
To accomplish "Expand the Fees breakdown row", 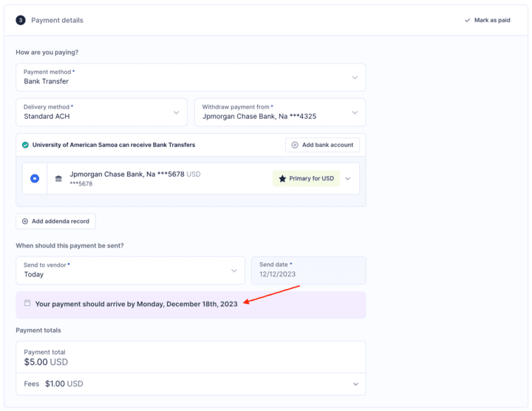I will tap(355, 384).
